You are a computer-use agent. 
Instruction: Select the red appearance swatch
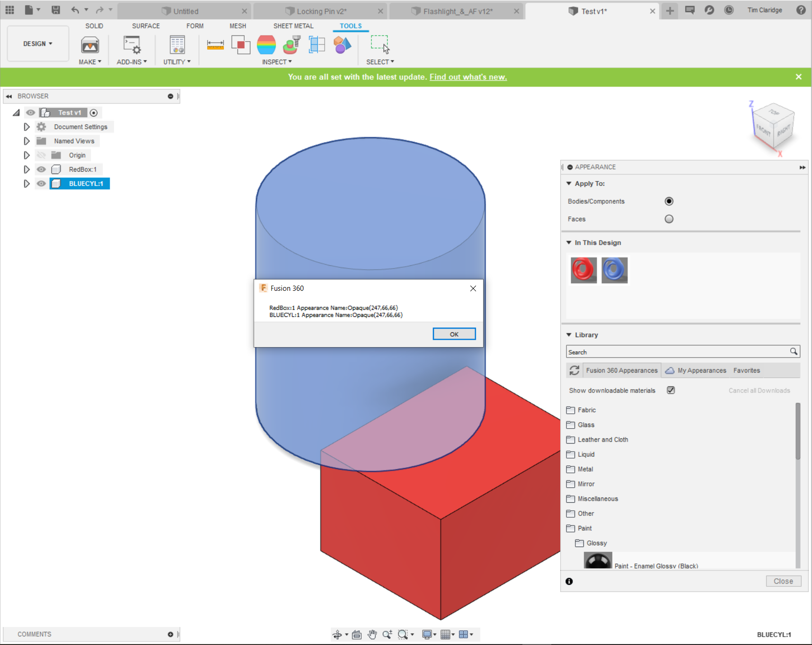(x=583, y=270)
